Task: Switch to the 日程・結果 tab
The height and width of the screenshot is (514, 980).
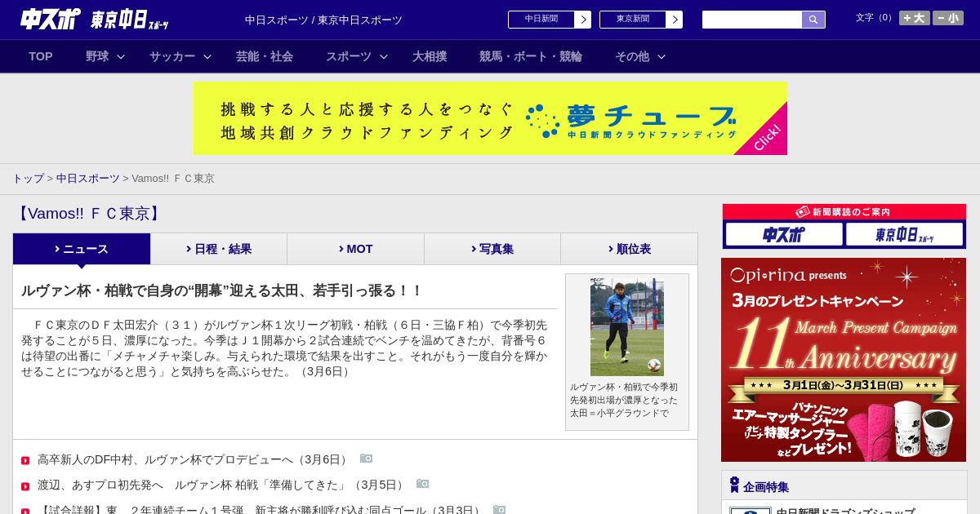Action: (219, 249)
